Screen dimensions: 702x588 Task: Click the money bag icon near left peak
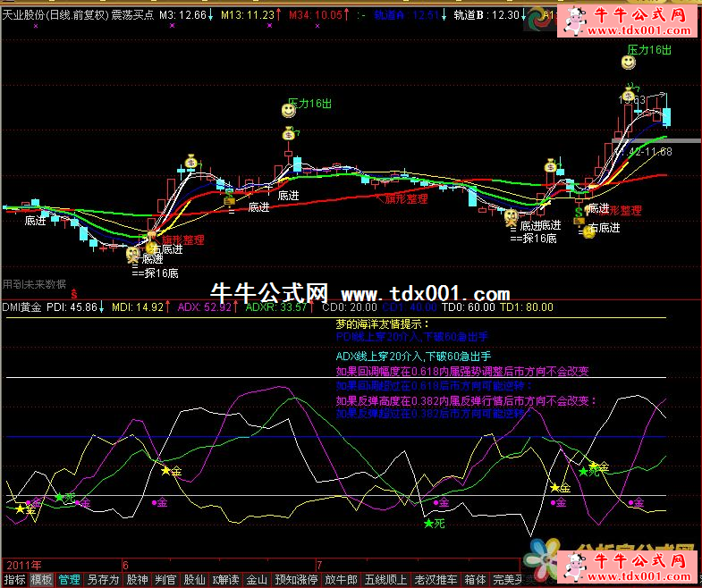pos(190,163)
